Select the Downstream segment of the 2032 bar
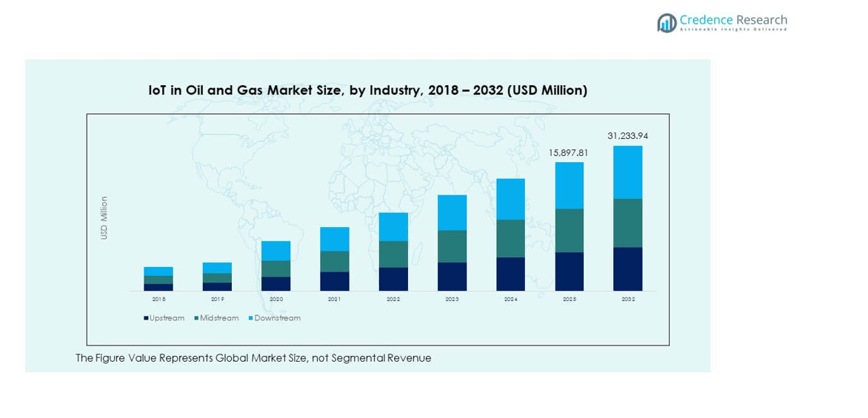 [x=627, y=172]
